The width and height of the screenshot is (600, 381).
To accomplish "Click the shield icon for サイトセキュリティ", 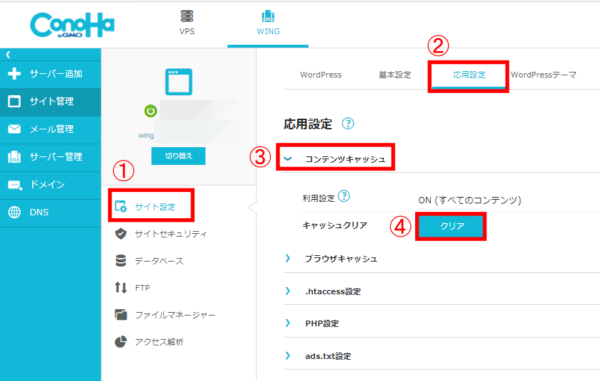I will tap(121, 233).
